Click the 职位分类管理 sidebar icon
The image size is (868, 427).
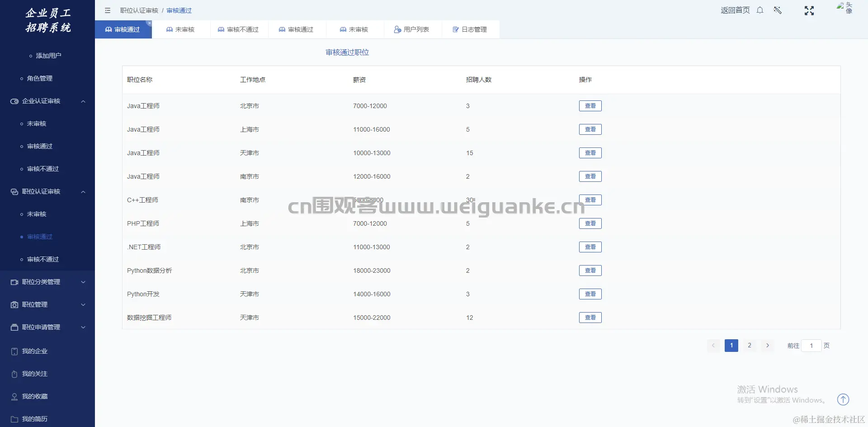[x=14, y=282]
